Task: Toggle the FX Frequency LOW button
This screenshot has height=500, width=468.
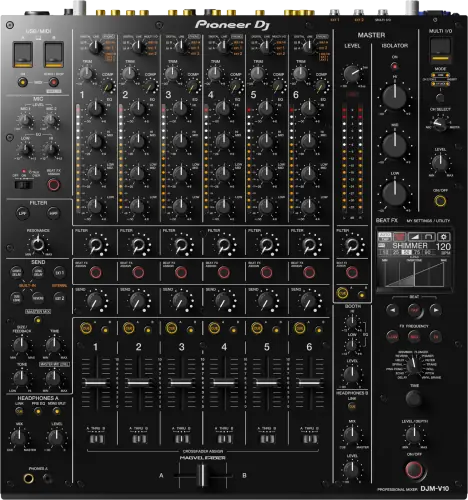Action: (x=393, y=337)
